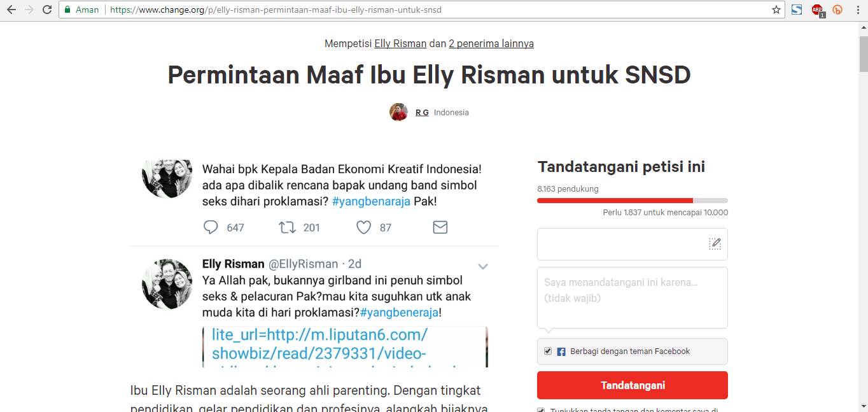Image resolution: width=868 pixels, height=412 pixels.
Task: Click the heart like icon showing 87
Action: coord(363,227)
